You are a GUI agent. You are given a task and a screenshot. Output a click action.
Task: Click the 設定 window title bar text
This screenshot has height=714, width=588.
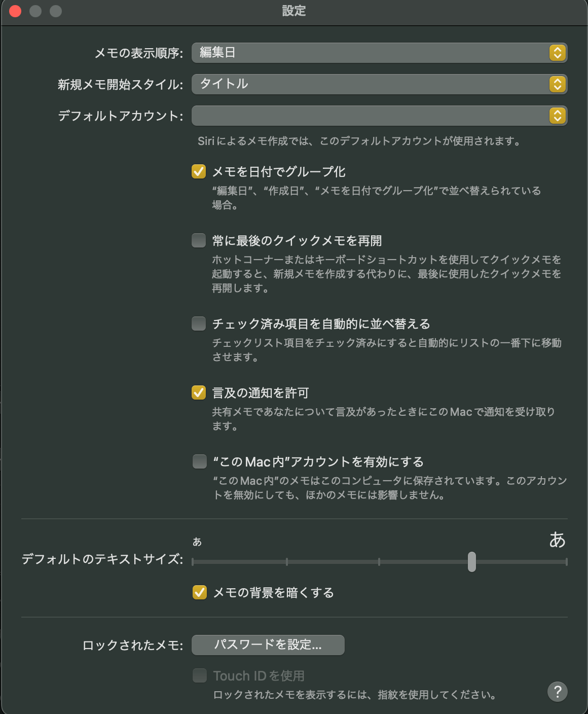[294, 11]
